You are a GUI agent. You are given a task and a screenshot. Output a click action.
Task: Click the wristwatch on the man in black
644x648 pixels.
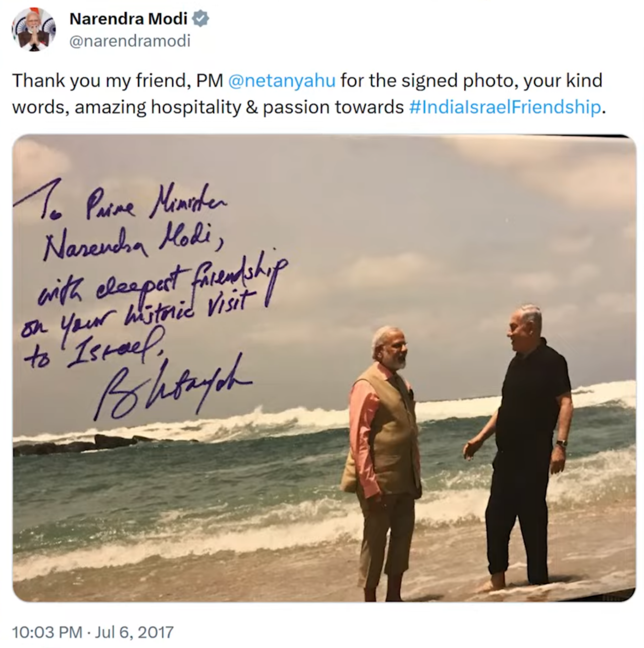pyautogui.click(x=561, y=443)
